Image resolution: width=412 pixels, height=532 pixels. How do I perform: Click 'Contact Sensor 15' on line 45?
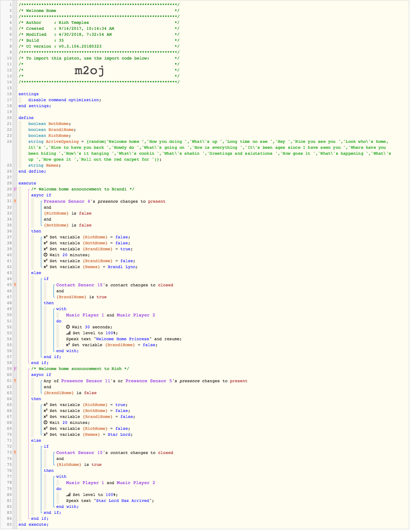coord(79,285)
